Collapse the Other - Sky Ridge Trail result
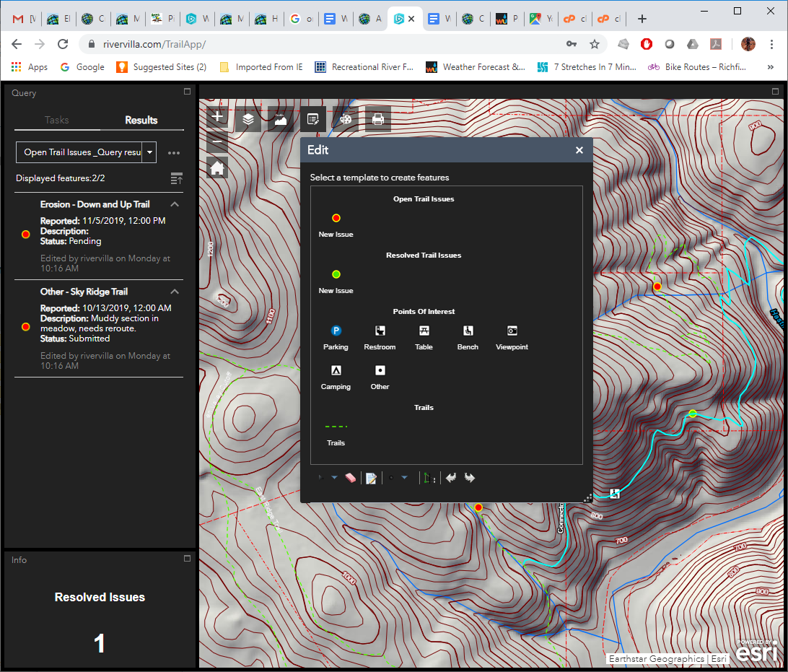788x672 pixels. 175,292
